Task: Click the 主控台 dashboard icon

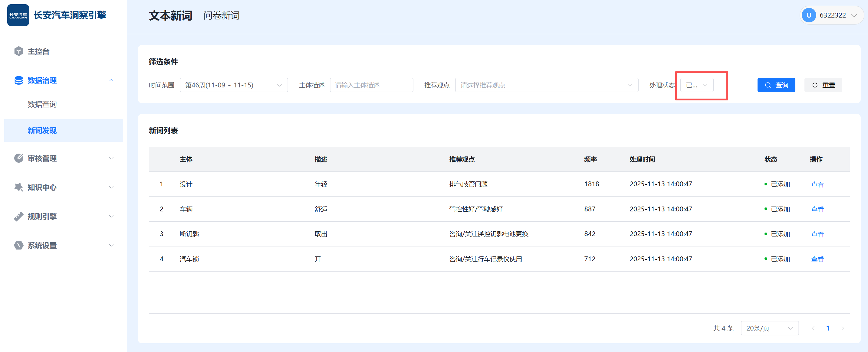Action: [18, 51]
